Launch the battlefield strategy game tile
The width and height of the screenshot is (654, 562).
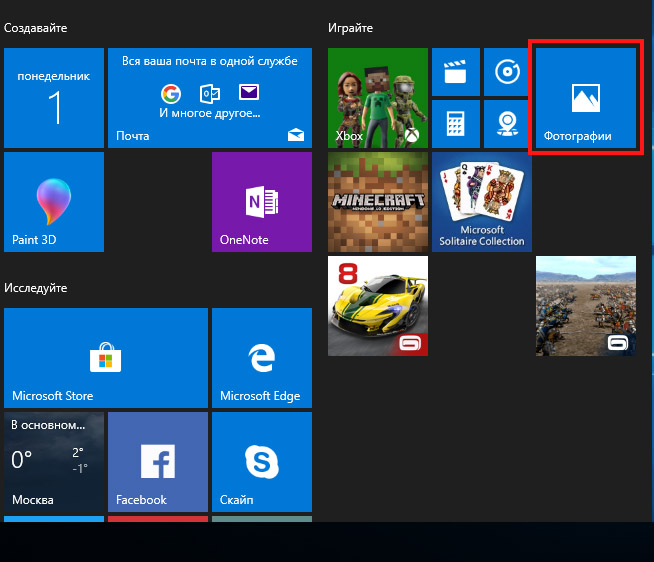(586, 306)
